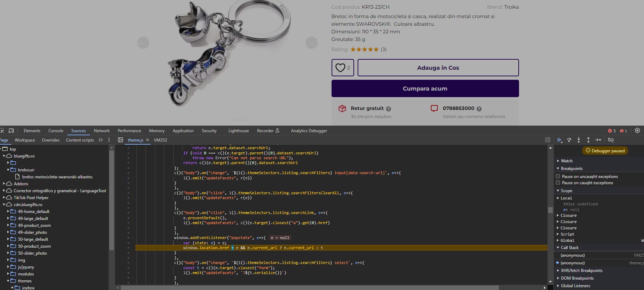This screenshot has width=644, height=290.
Task: Open help icon beside phone number
Action: click(479, 109)
